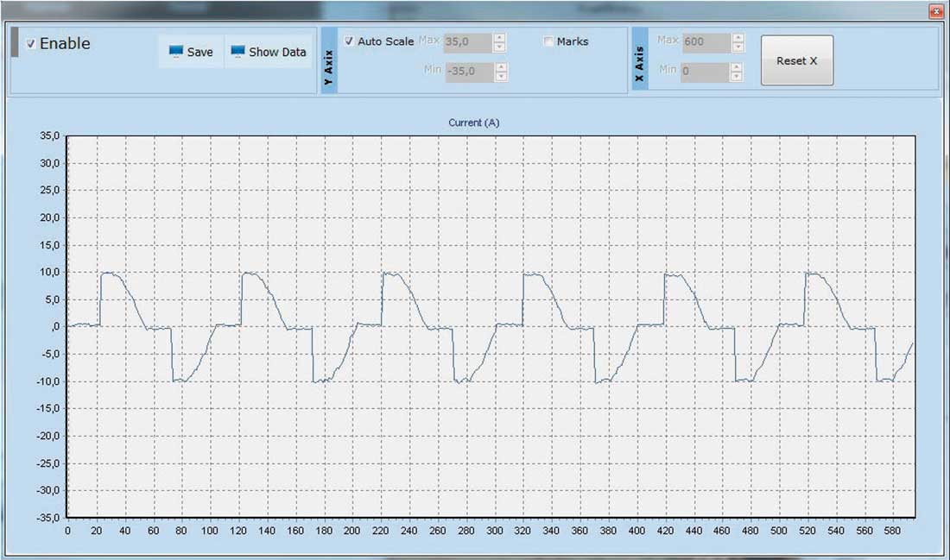Close the window with red X button
This screenshot has width=950, height=560.
pos(936,11)
